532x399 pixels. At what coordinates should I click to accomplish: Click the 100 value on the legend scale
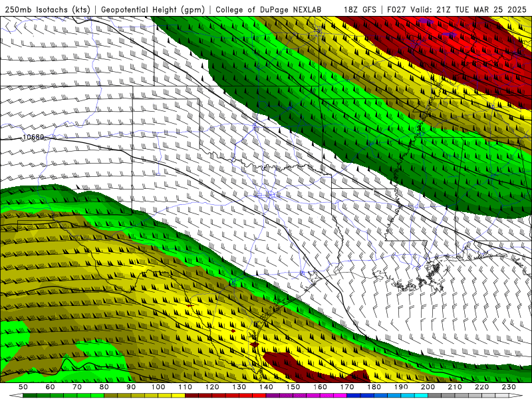point(158,387)
